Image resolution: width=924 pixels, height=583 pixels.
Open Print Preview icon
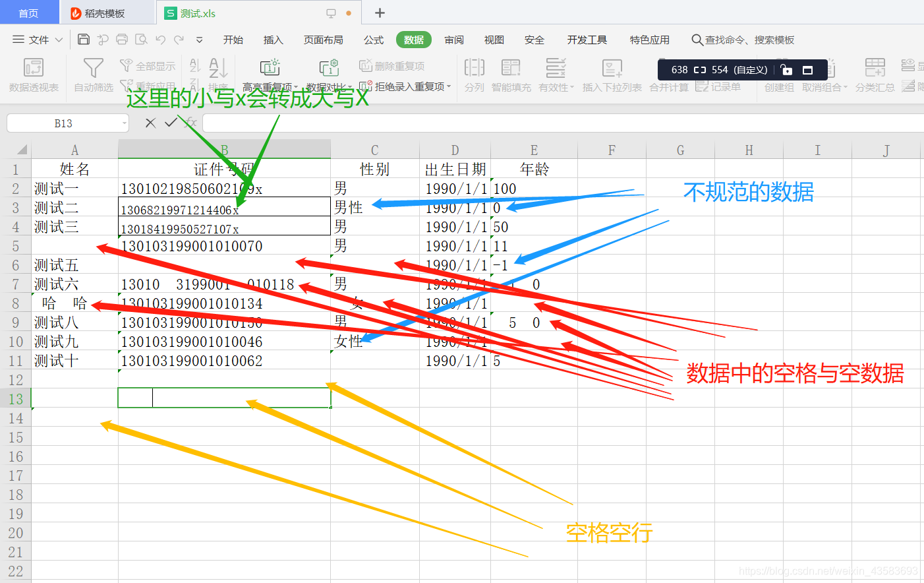[x=141, y=40]
